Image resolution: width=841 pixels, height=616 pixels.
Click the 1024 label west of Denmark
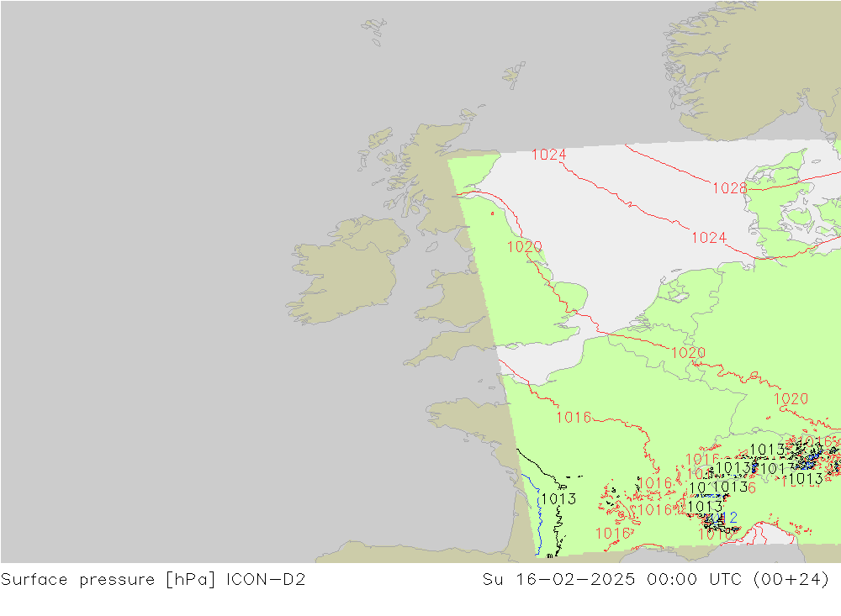tap(708, 238)
